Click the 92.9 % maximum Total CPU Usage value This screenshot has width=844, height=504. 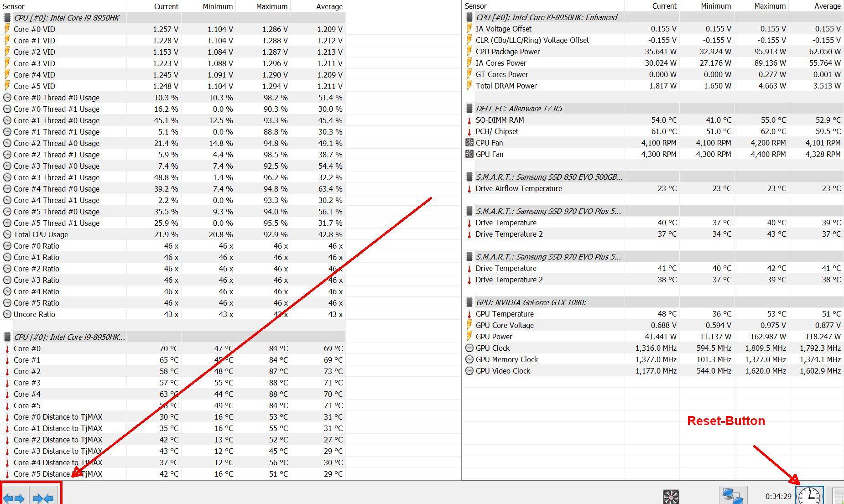pyautogui.click(x=275, y=234)
